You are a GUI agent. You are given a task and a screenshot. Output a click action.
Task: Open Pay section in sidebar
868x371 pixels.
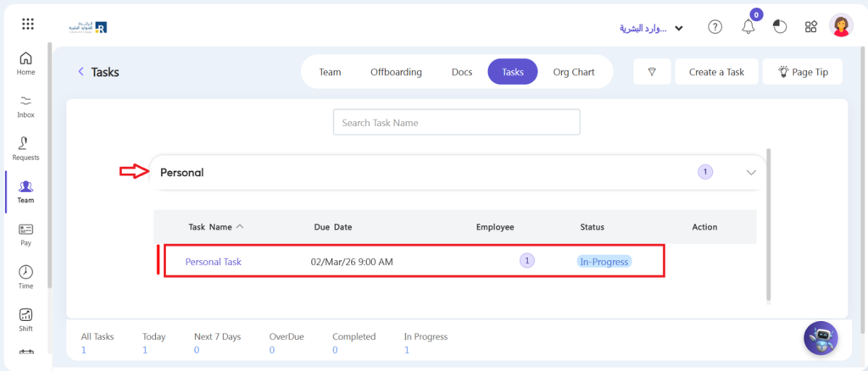point(25,235)
